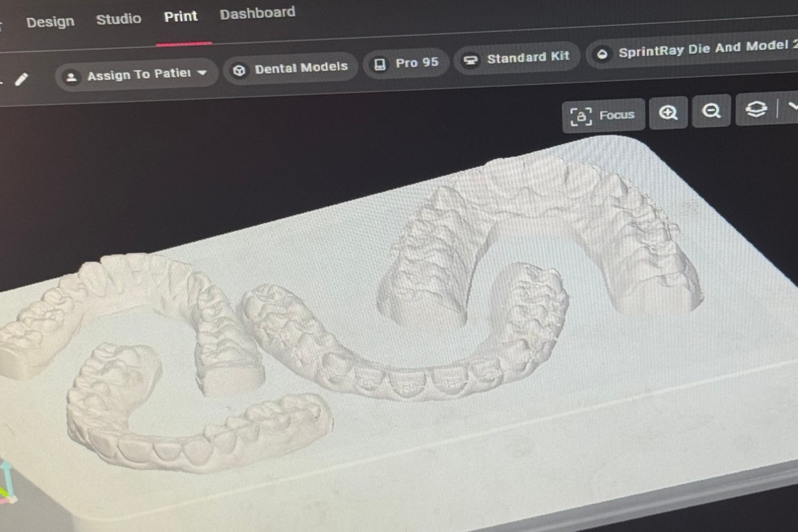Click the layers stack icon
The height and width of the screenshot is (532, 798).
pyautogui.click(x=756, y=109)
